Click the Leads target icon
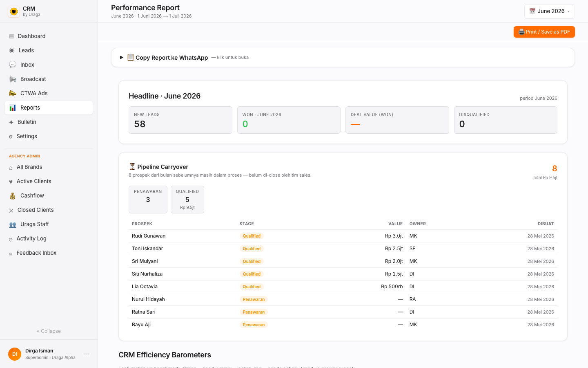 coord(12,51)
